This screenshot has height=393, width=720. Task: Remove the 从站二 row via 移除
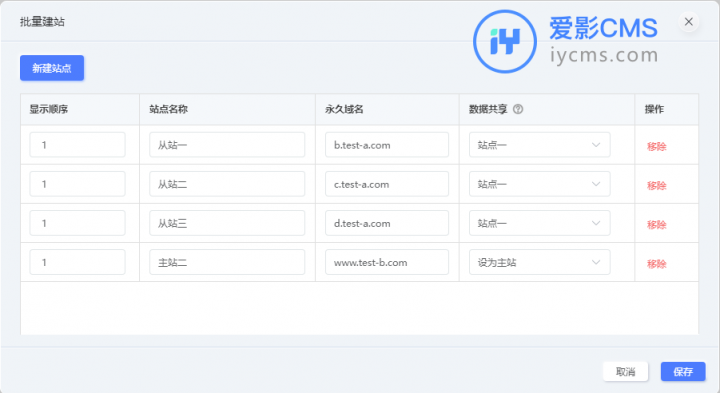click(656, 185)
